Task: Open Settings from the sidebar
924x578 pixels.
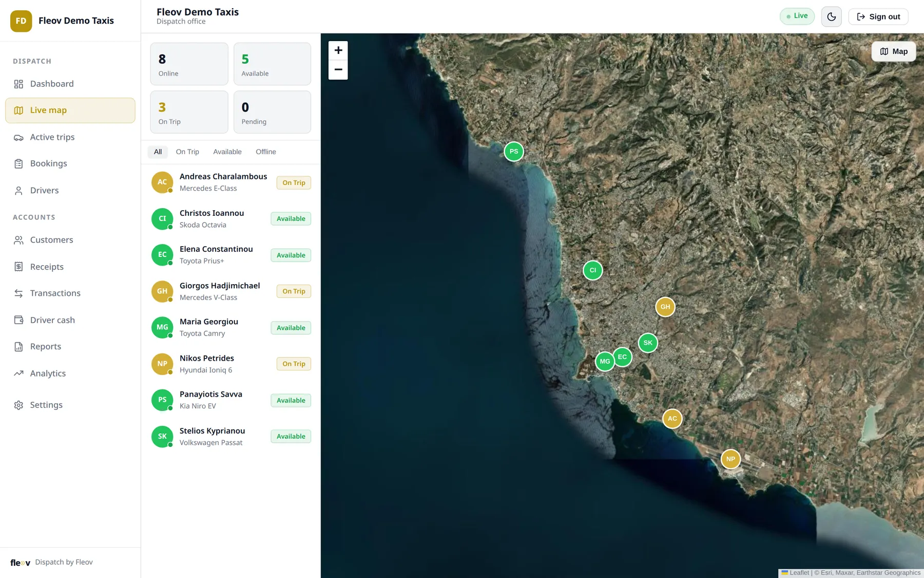Action: (70, 405)
